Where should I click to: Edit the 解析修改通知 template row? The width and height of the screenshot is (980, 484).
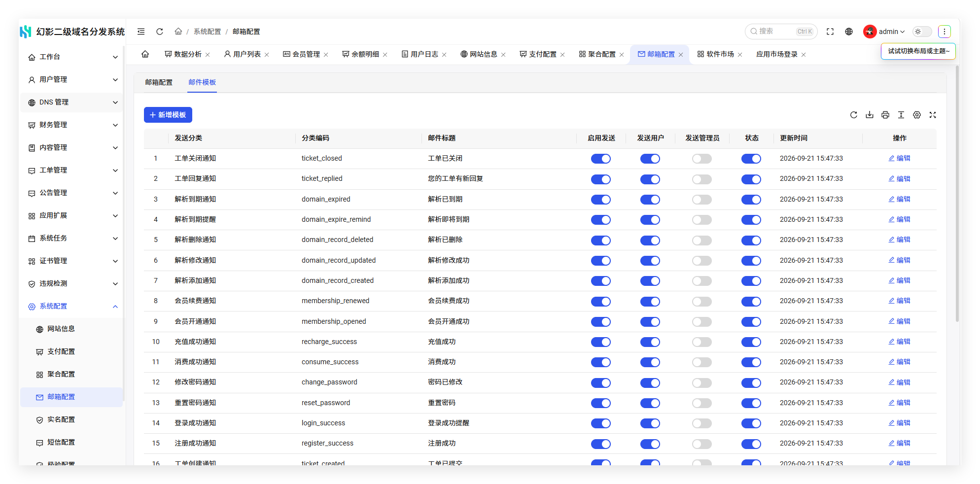(899, 260)
